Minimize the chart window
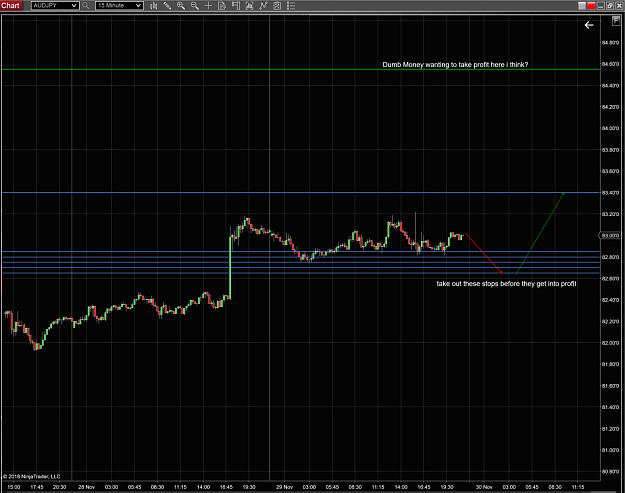 pos(601,6)
